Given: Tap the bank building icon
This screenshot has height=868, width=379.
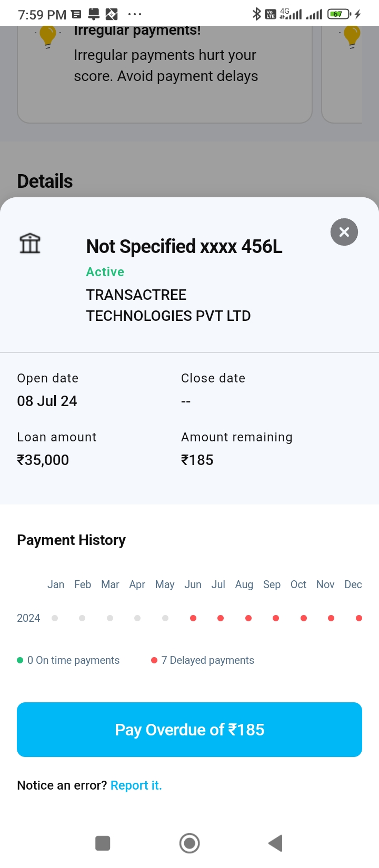Looking at the screenshot, I should tap(30, 243).
